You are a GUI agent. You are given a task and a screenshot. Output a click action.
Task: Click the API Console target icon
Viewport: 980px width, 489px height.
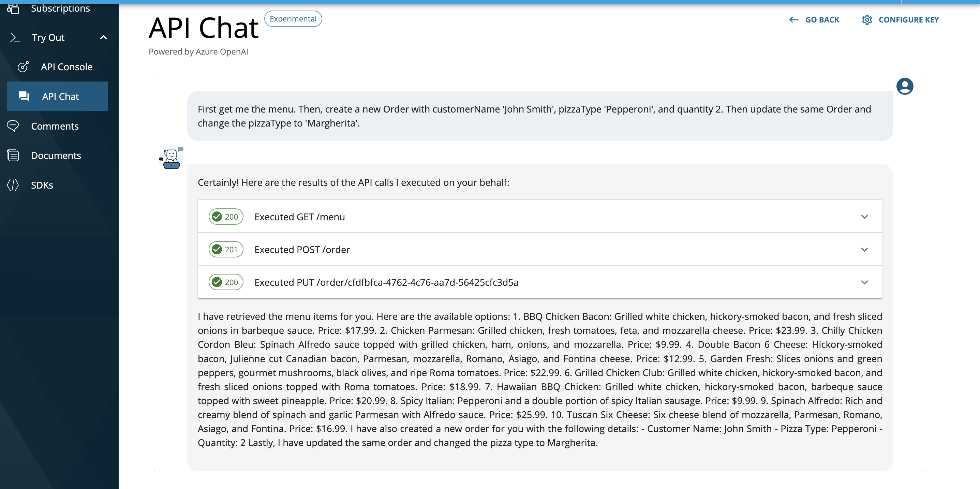[23, 67]
